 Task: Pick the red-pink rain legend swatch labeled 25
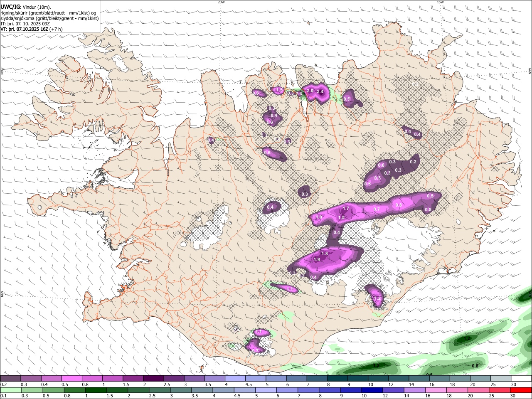(x=500, y=390)
